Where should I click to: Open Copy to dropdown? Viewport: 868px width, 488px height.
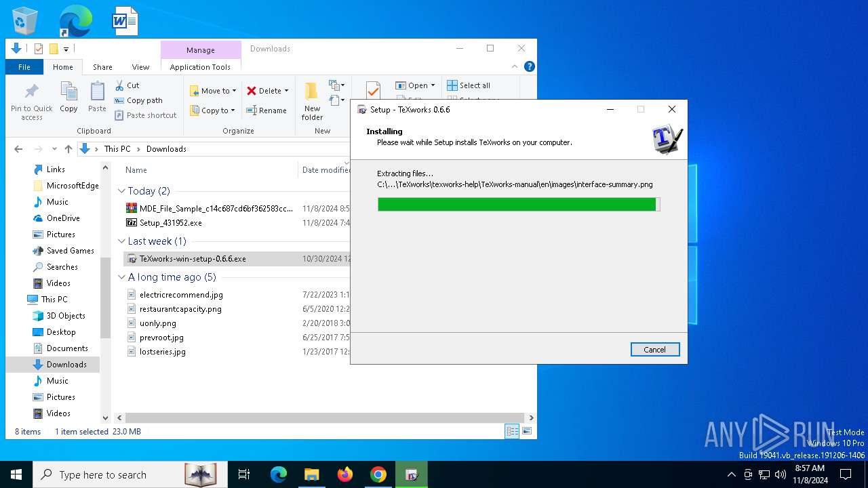(x=212, y=110)
